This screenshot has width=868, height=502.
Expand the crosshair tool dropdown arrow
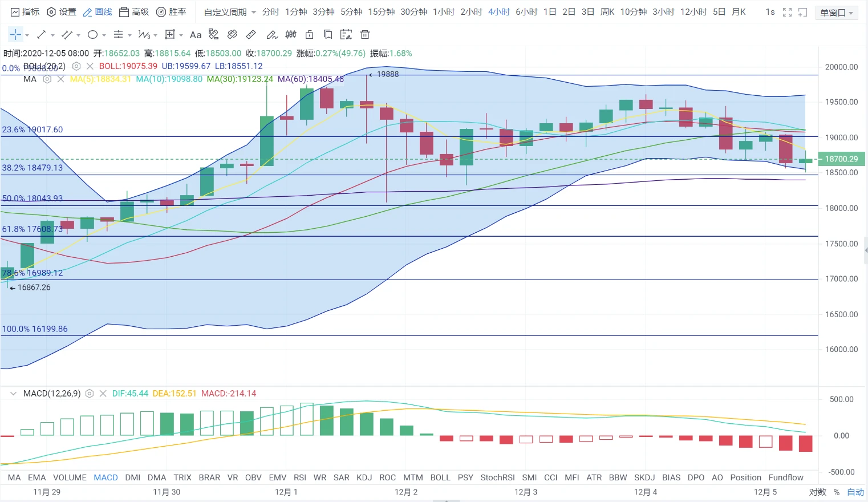coord(27,35)
